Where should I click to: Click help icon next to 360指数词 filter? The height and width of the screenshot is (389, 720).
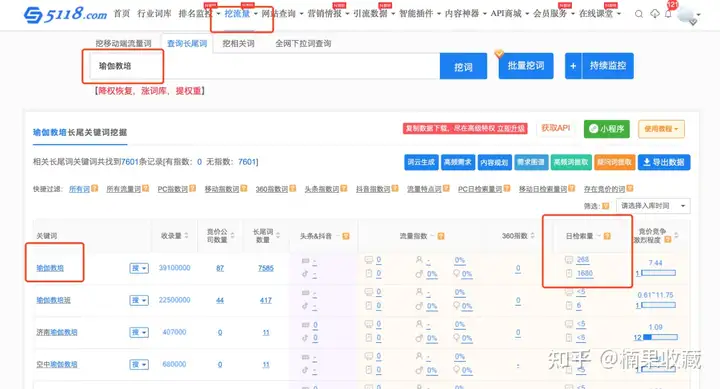pyautogui.click(x=293, y=188)
